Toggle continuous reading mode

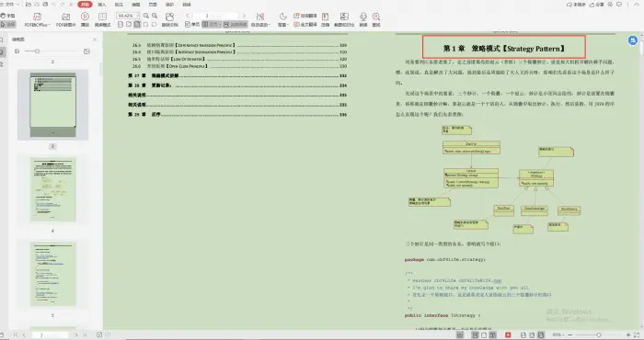pos(236,25)
